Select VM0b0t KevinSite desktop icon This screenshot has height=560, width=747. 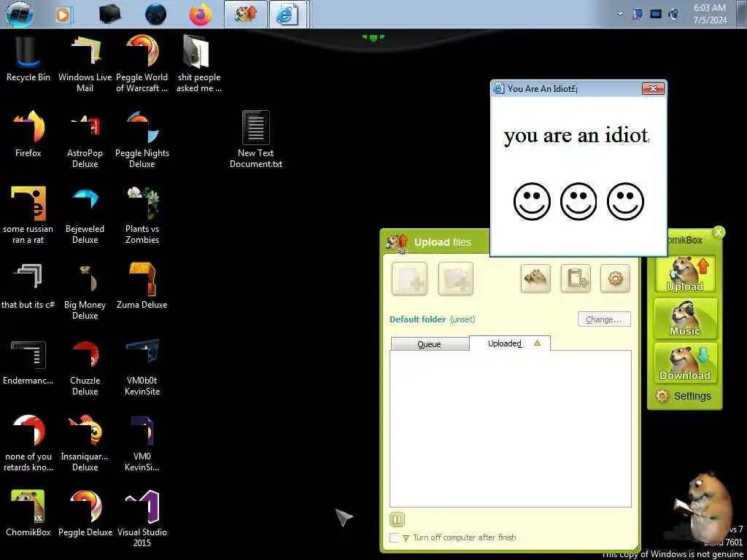[x=142, y=367]
